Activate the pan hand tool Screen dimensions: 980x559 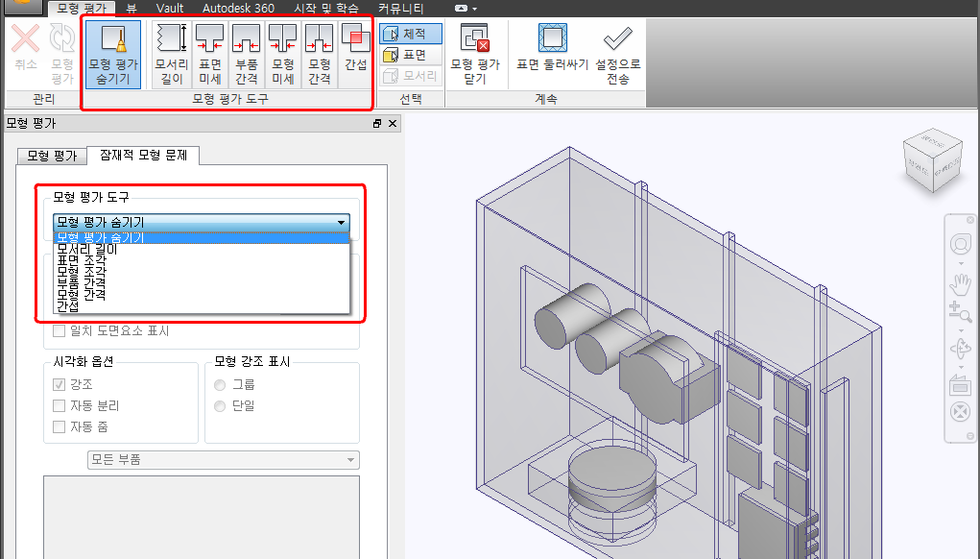[x=960, y=284]
